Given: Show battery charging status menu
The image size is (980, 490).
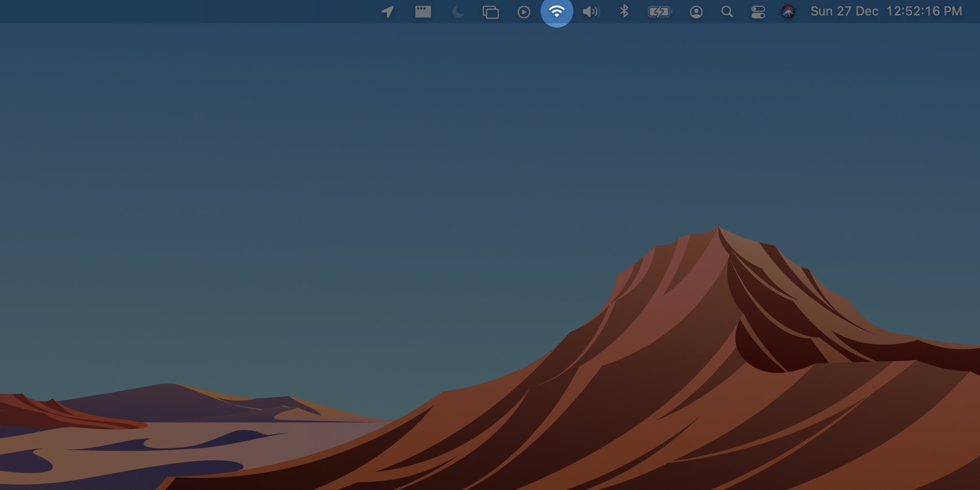Looking at the screenshot, I should click(x=660, y=12).
